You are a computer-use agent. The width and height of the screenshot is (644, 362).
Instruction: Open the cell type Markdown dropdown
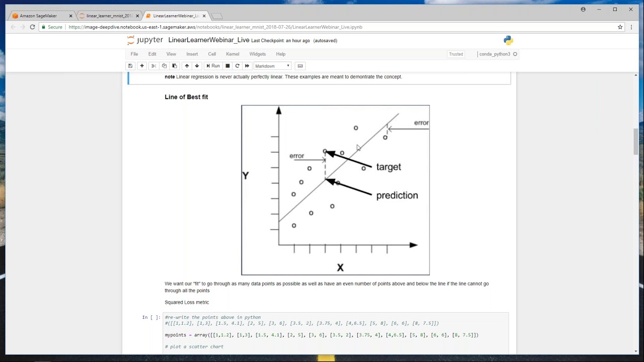272,66
